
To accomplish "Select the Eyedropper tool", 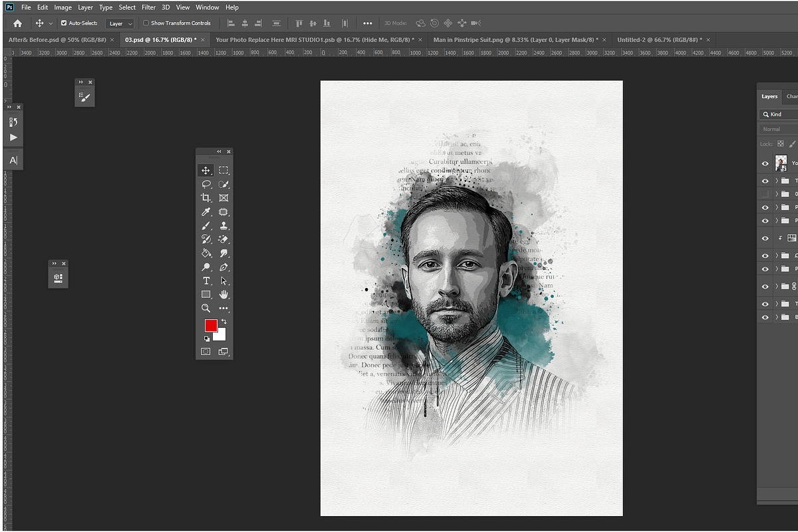I will [x=206, y=212].
